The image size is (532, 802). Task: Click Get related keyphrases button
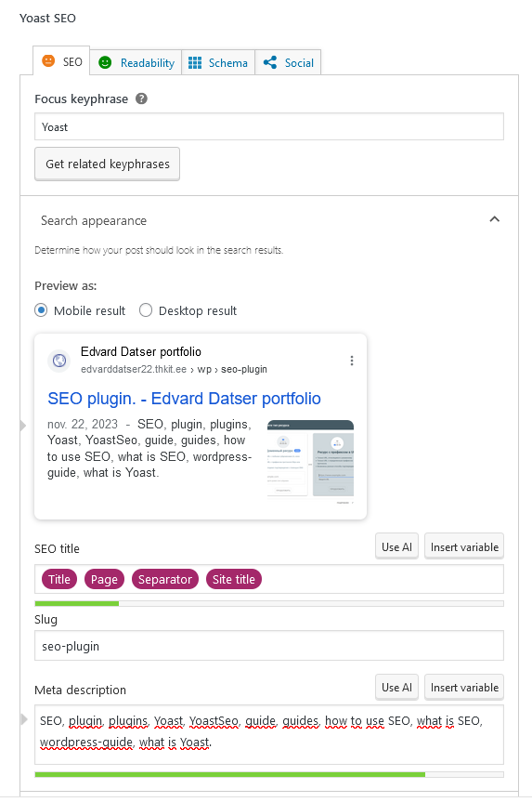pyautogui.click(x=108, y=164)
